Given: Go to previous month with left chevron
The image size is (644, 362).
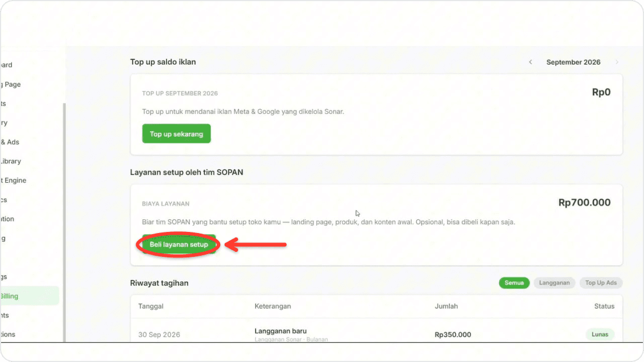Looking at the screenshot, I should [530, 62].
